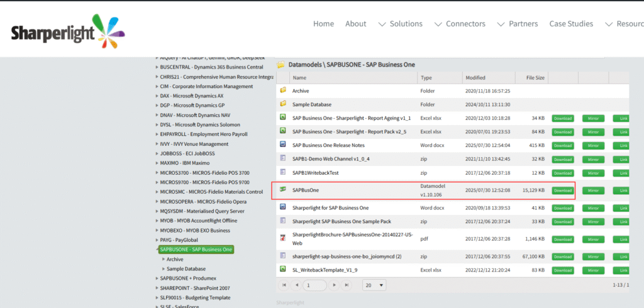Click datamodel icon for SAPBusOne
This screenshot has height=308, width=644.
click(x=283, y=190)
